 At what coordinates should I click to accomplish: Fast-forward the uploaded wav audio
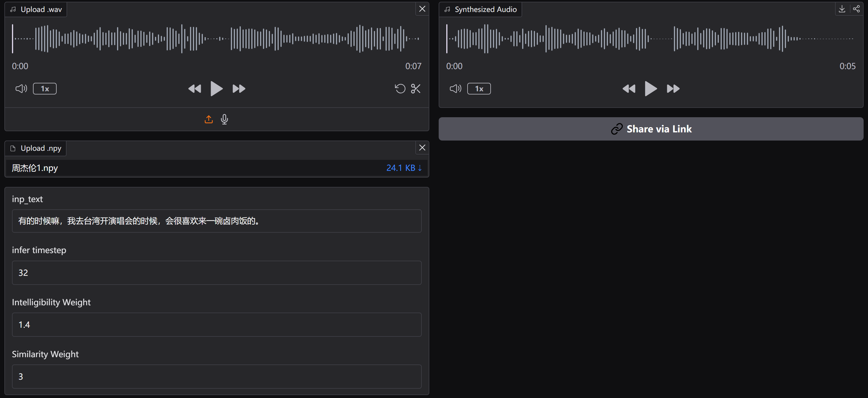pos(239,89)
